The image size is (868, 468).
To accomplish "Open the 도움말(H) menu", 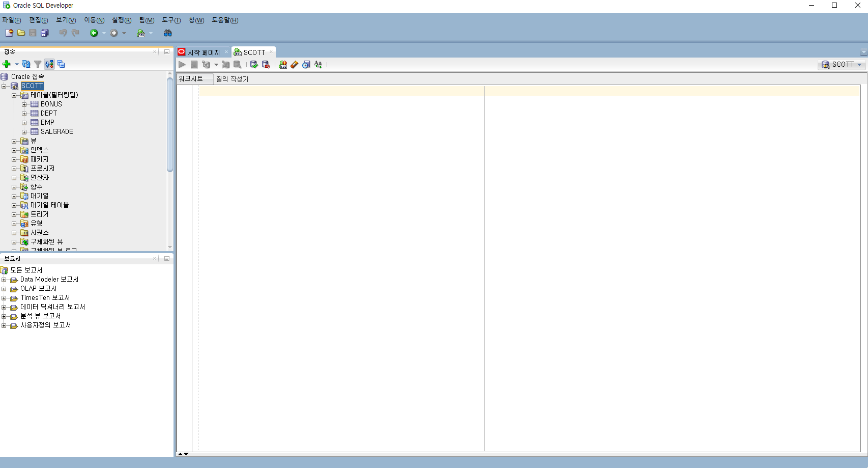I will point(225,20).
